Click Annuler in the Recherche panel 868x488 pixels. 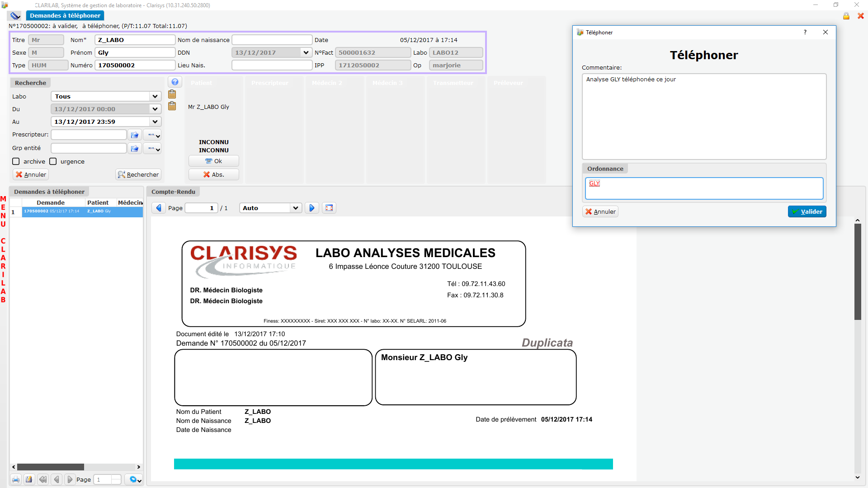(31, 174)
